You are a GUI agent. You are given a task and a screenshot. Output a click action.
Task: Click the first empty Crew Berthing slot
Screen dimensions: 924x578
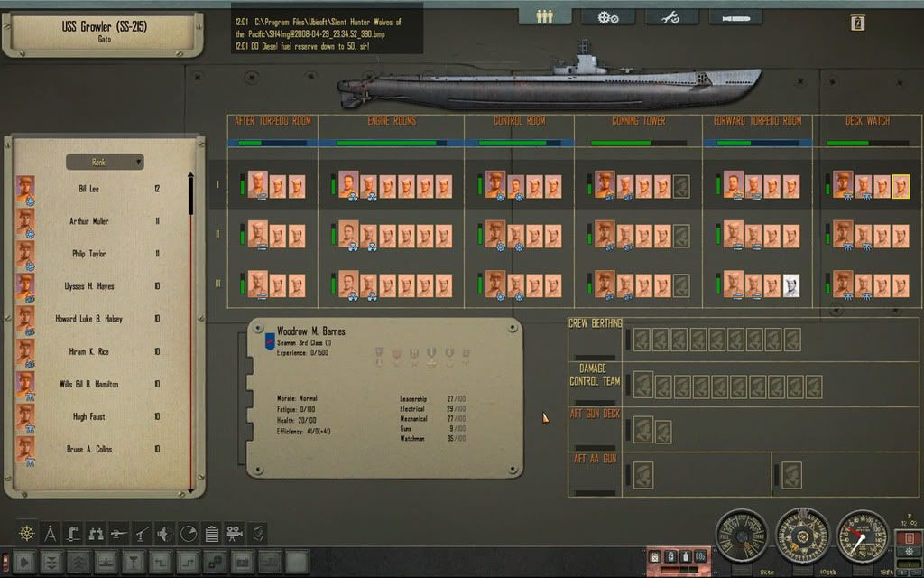click(642, 340)
